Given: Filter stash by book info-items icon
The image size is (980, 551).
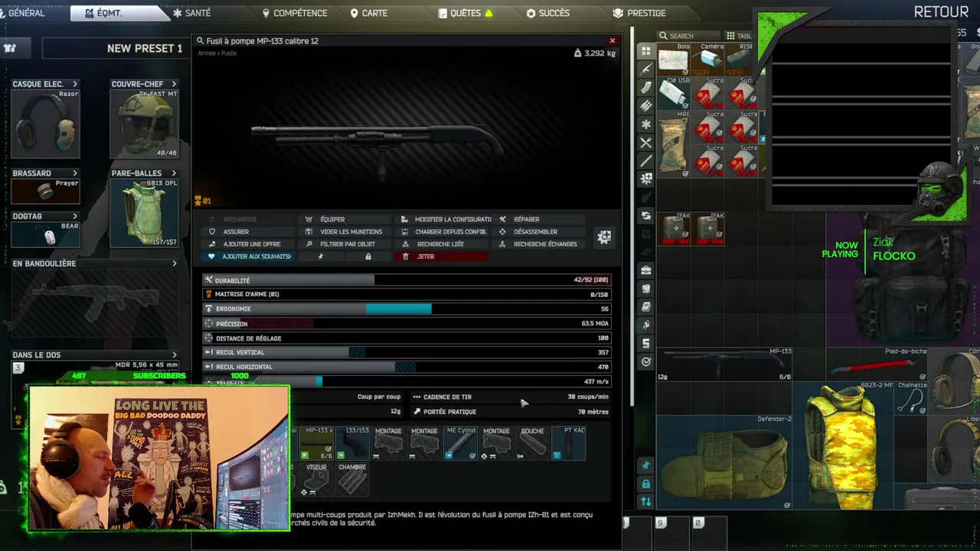Looking at the screenshot, I should pyautogui.click(x=646, y=307).
